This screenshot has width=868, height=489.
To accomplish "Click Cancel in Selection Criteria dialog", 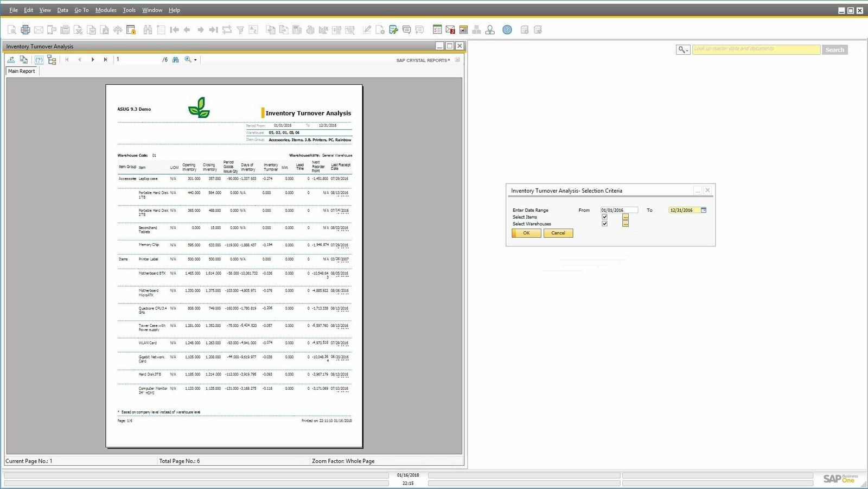I will coord(558,233).
